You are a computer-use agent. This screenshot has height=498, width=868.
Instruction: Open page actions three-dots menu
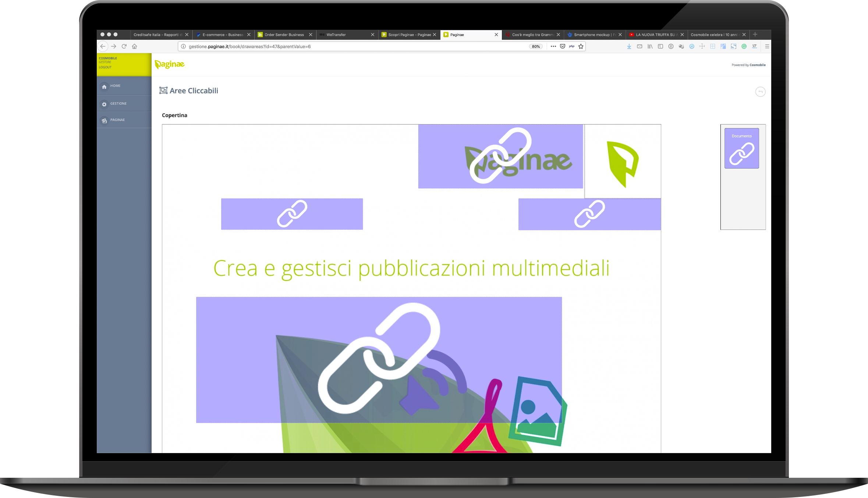pos(553,46)
